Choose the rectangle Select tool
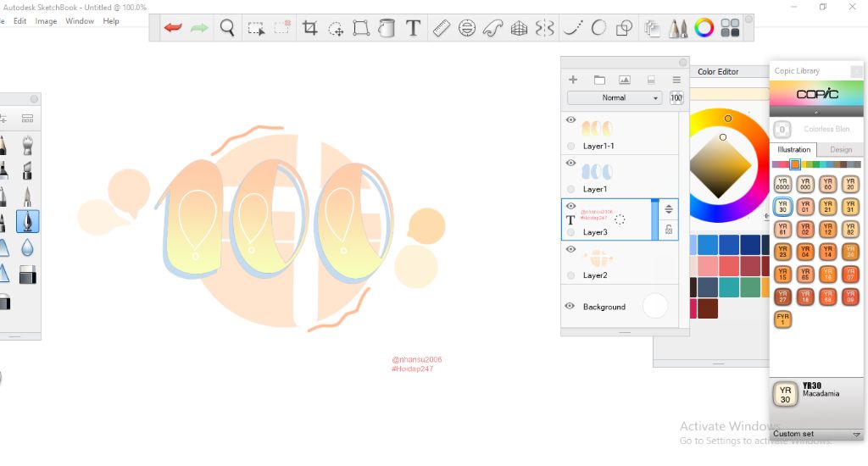The height and width of the screenshot is (466, 868). pos(256,28)
